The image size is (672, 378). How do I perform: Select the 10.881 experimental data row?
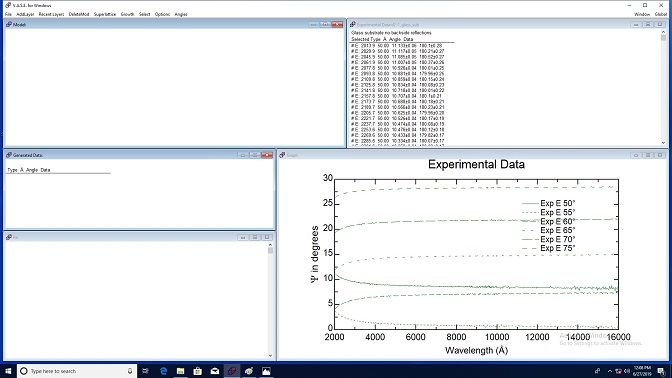397,73
